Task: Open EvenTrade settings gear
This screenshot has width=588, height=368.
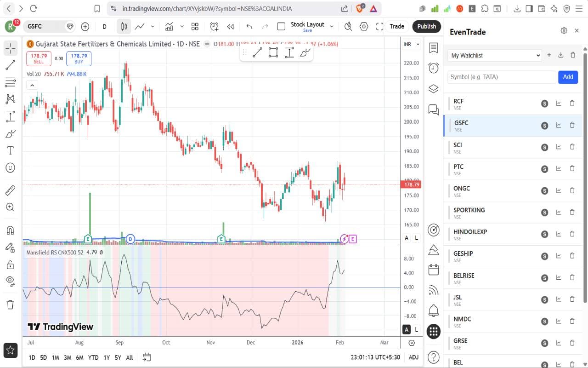Action: [564, 31]
